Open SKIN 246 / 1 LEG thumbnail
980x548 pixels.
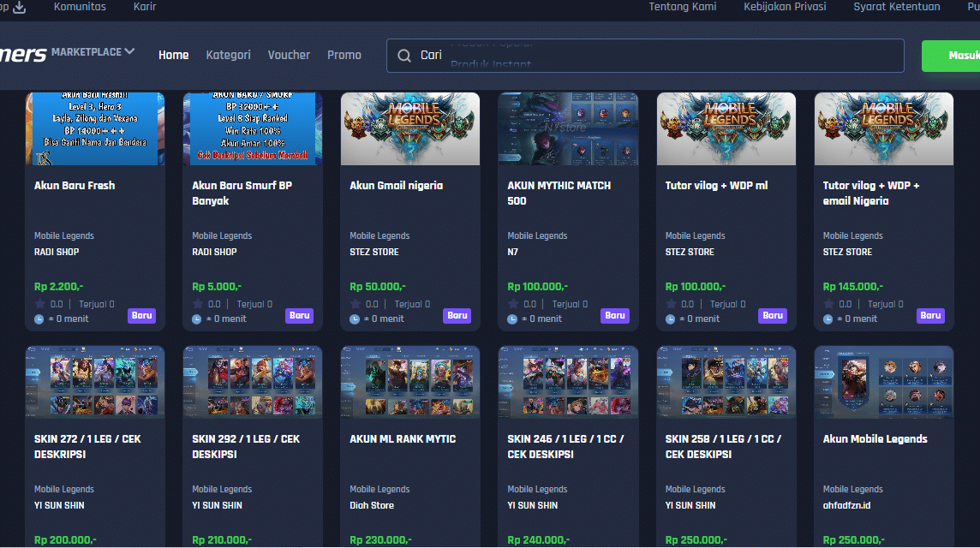[x=568, y=382]
